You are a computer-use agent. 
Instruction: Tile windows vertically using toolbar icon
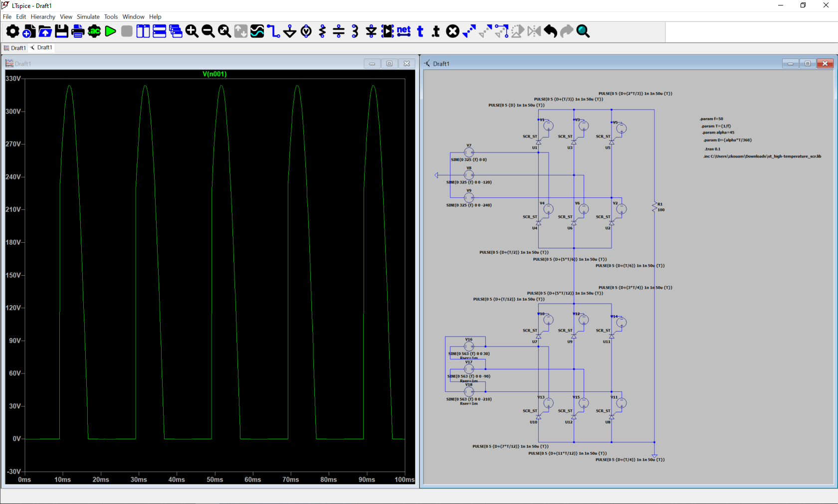[143, 31]
